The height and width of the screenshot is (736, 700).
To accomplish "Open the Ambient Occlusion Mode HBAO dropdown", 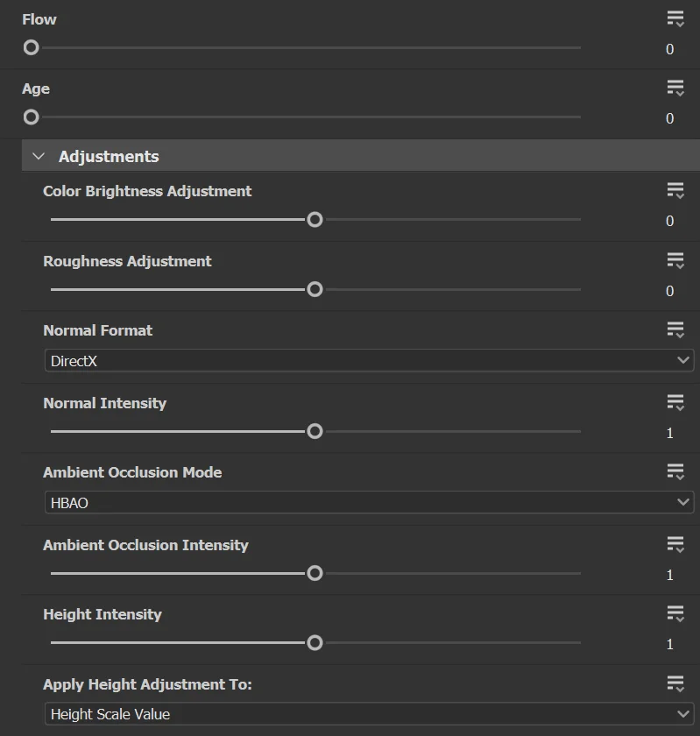I will pyautogui.click(x=368, y=503).
